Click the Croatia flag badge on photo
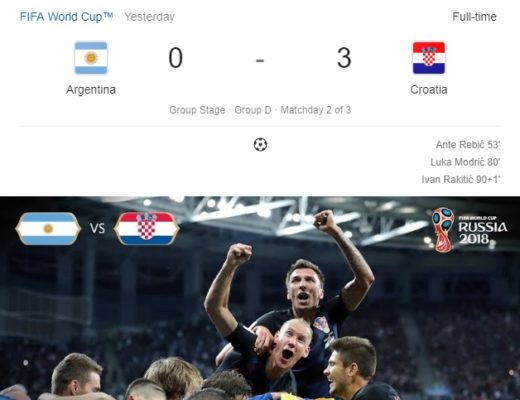The width and height of the screenshot is (520, 400). (x=147, y=229)
